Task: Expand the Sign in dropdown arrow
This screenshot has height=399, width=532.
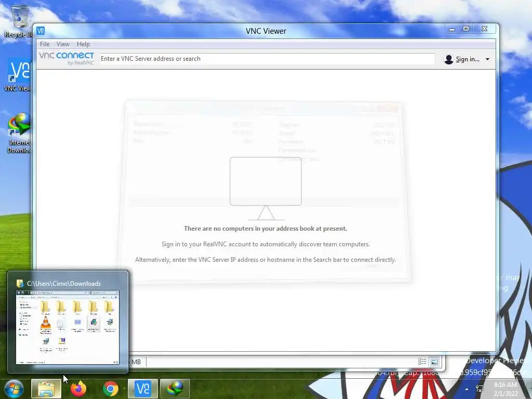Action: tap(487, 59)
